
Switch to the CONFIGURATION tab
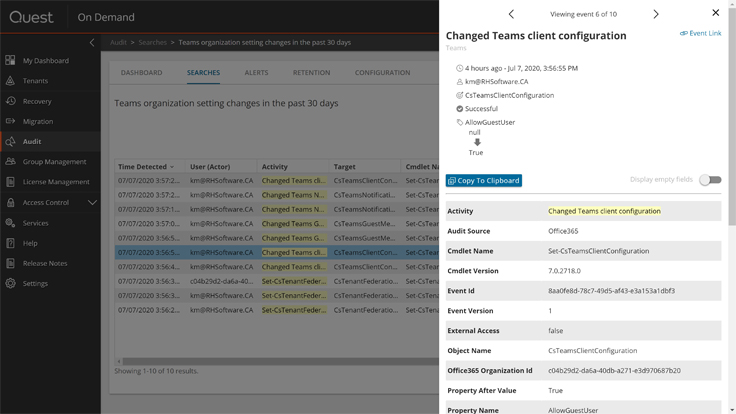click(383, 73)
